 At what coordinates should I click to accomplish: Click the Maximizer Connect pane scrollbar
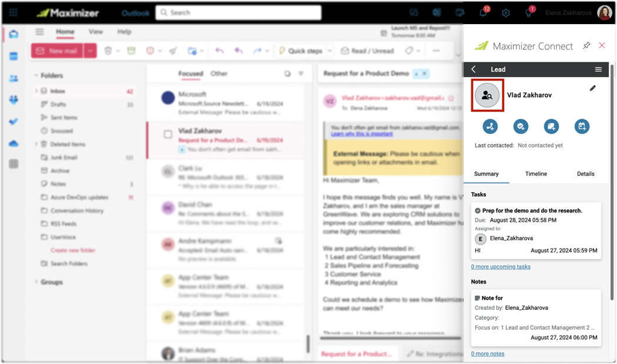click(612, 183)
